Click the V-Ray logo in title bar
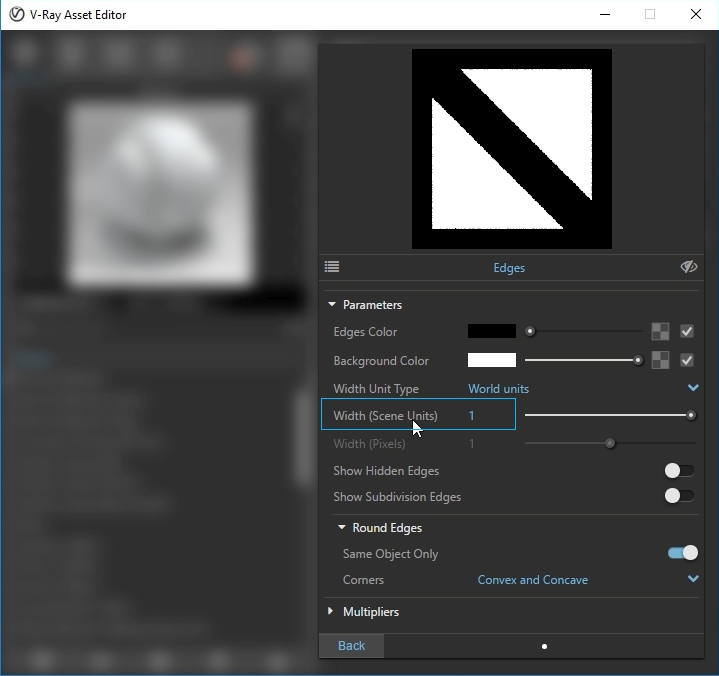The width and height of the screenshot is (719, 676). [16, 15]
